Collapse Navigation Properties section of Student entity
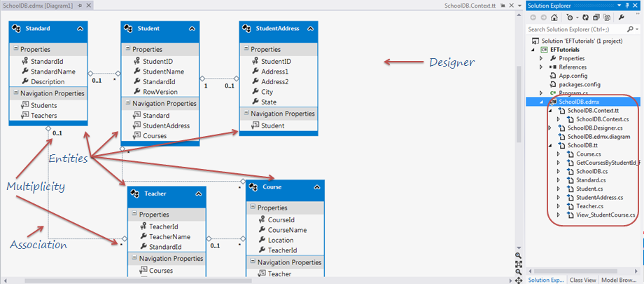This screenshot has height=284, width=644. pyautogui.click(x=128, y=103)
